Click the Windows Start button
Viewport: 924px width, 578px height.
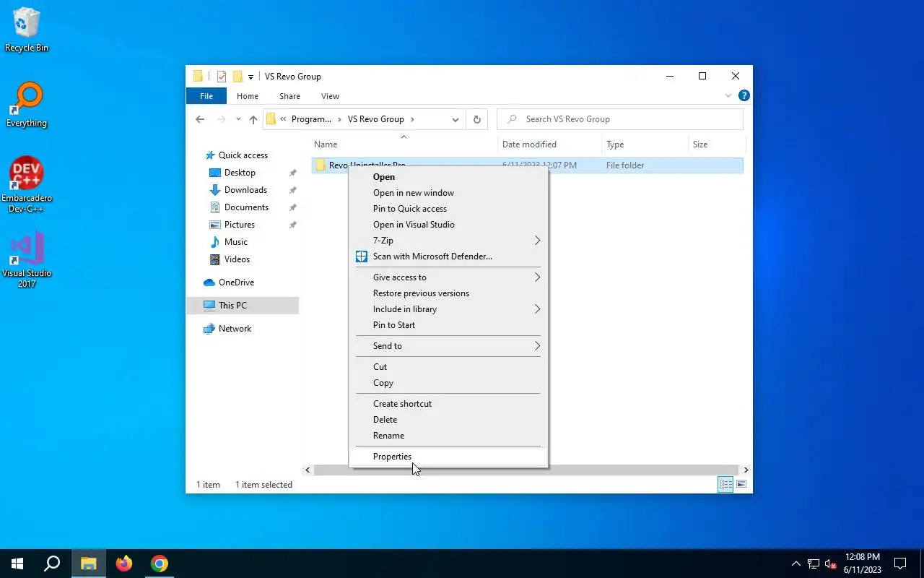tap(17, 564)
